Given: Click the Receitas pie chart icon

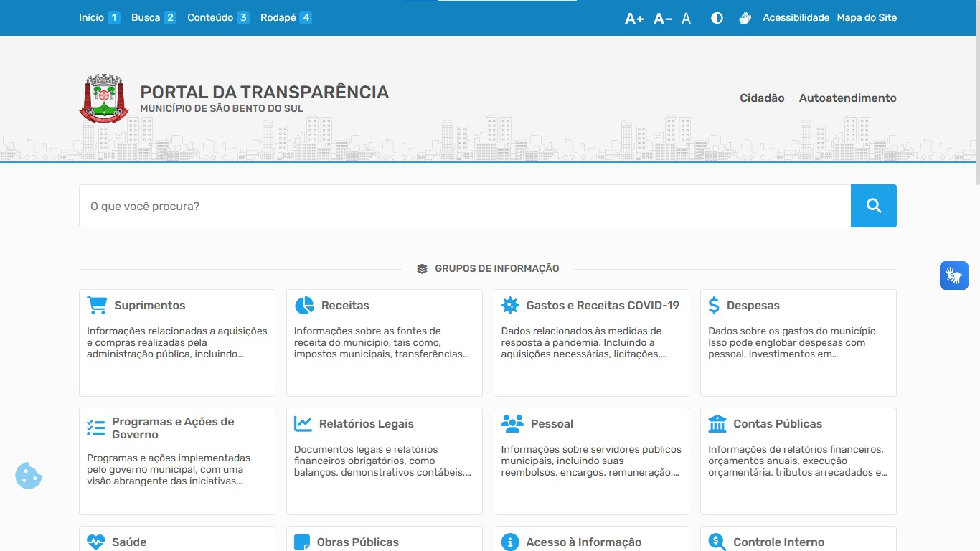Looking at the screenshot, I should tap(304, 306).
